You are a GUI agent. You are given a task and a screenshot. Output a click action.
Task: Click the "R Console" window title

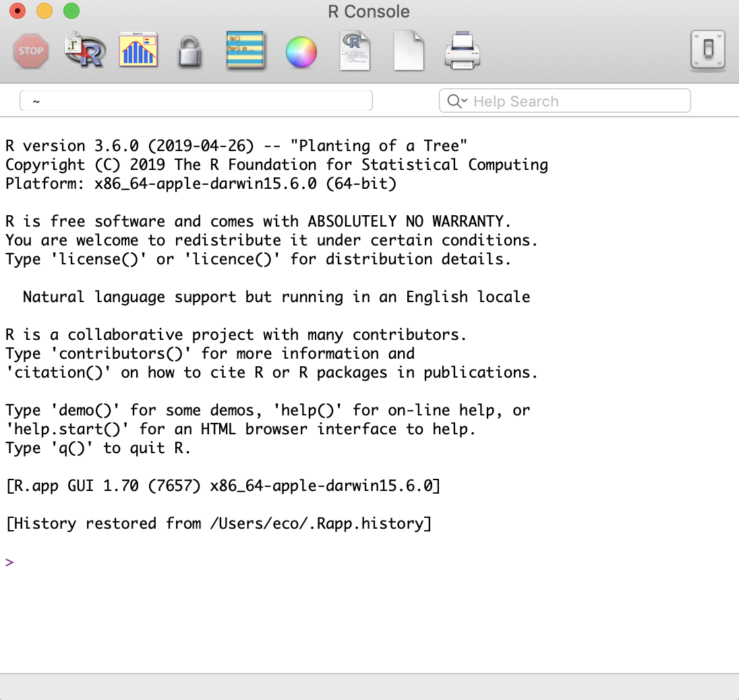[369, 11]
